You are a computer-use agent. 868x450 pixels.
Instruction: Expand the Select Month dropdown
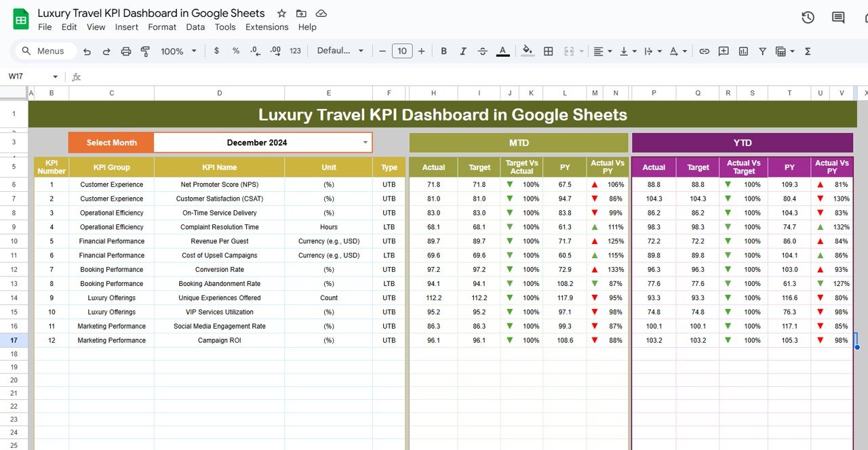(x=366, y=142)
